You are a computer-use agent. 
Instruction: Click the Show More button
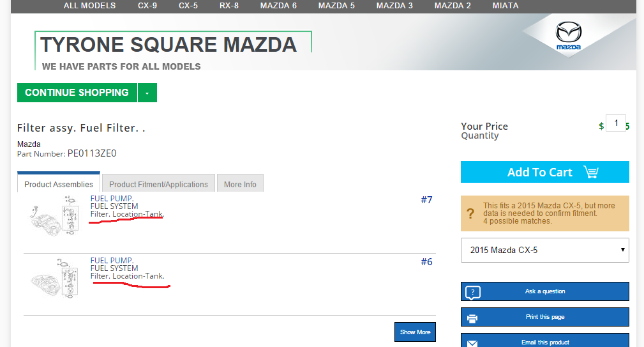pos(415,332)
